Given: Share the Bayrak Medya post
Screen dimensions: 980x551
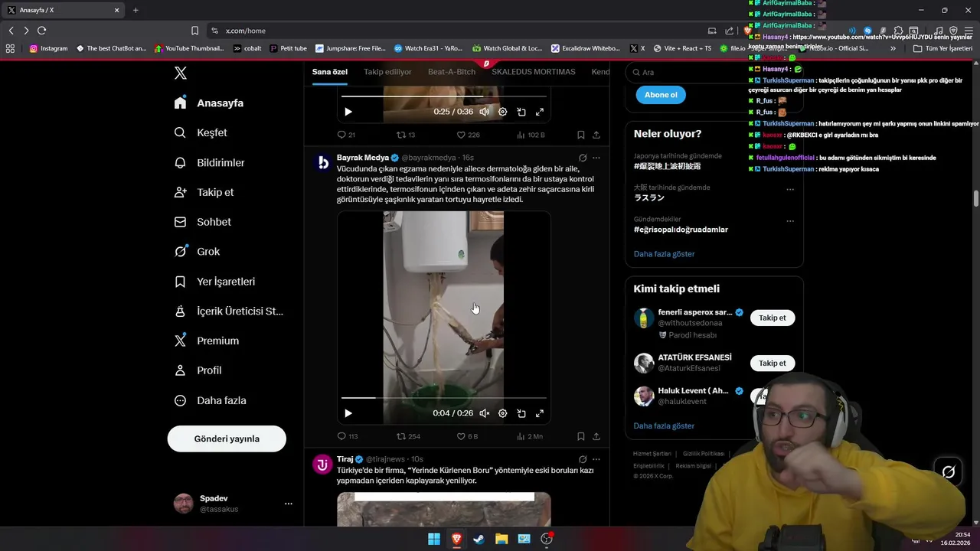Looking at the screenshot, I should (x=596, y=436).
